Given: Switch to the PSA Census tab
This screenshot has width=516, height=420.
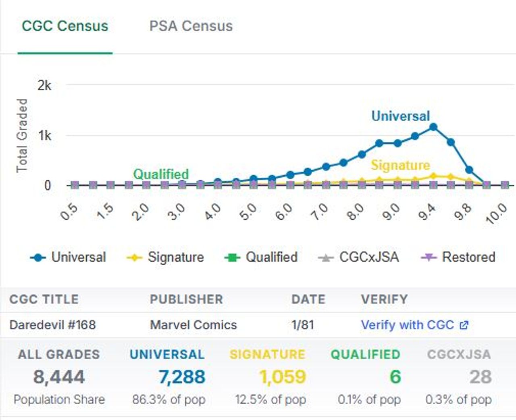Looking at the screenshot, I should (x=191, y=26).
